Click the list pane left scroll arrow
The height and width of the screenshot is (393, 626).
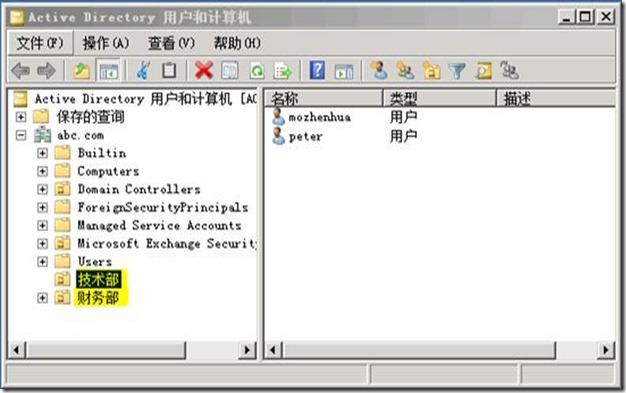pyautogui.click(x=273, y=350)
